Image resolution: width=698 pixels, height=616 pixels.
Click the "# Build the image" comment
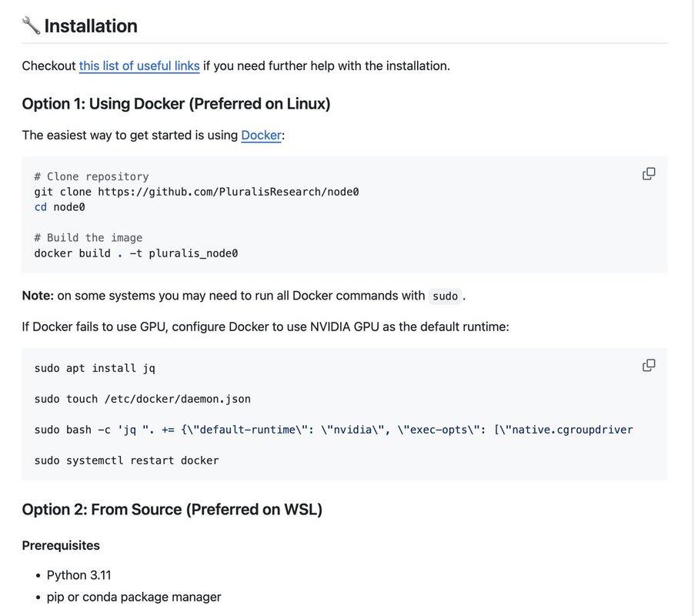click(x=89, y=238)
